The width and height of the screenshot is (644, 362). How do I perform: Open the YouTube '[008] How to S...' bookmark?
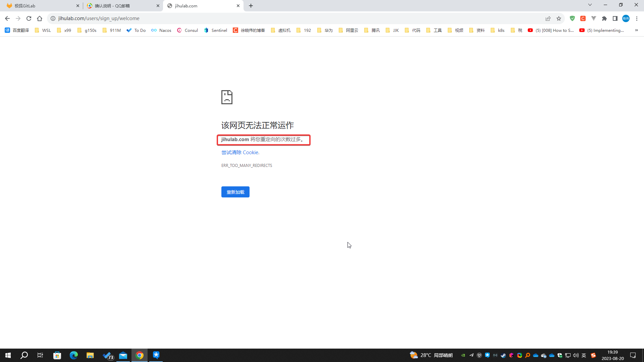pos(551,30)
